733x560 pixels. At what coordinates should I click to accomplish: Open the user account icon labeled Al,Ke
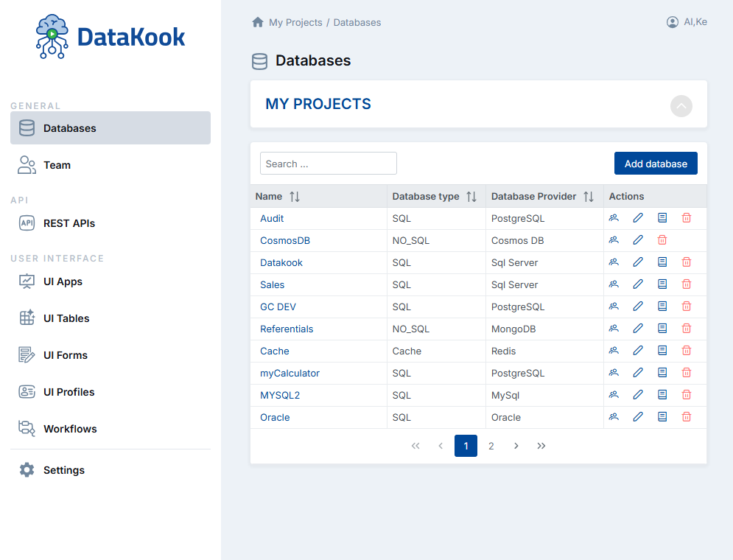(x=673, y=21)
